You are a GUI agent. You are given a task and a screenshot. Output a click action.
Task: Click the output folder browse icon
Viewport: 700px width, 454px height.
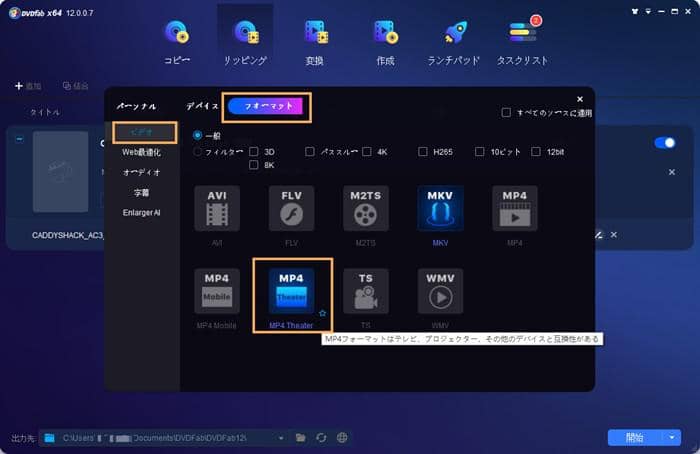pyautogui.click(x=300, y=437)
